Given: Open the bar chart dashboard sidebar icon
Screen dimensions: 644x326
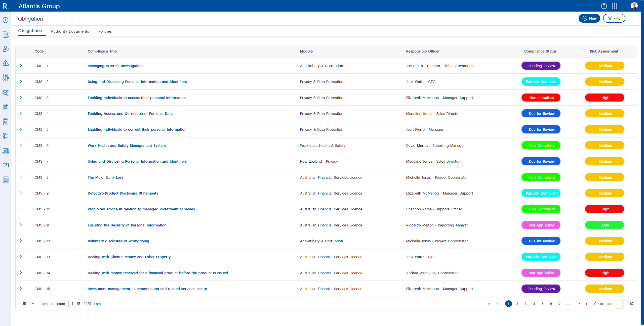Looking at the screenshot, I should coord(6,151).
